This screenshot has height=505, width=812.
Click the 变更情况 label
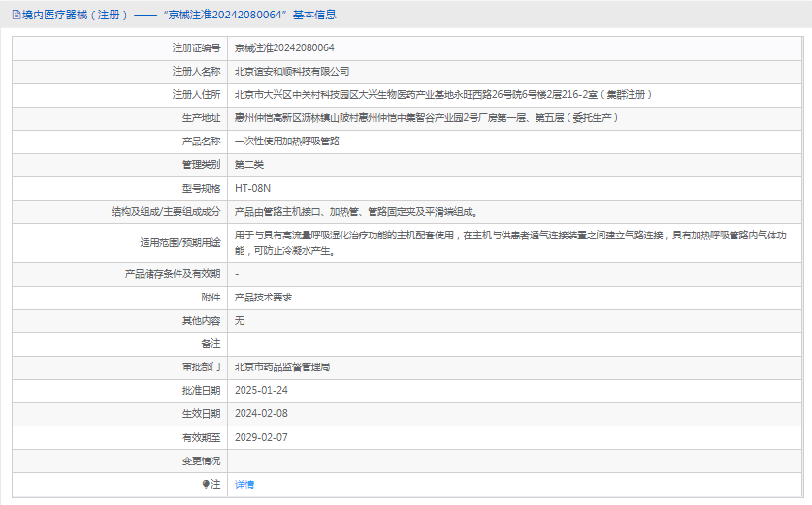coord(201,460)
